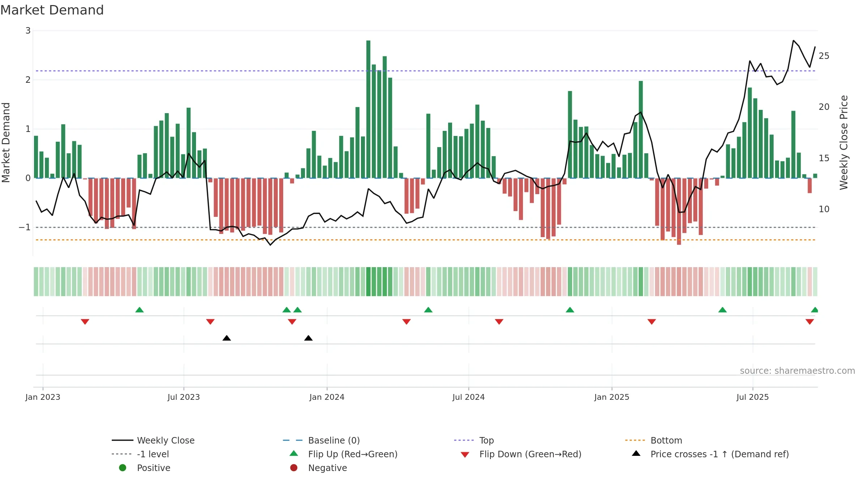868x488 pixels.
Task: Select the green flip-up marker near Nov 2024
Action: 570,309
